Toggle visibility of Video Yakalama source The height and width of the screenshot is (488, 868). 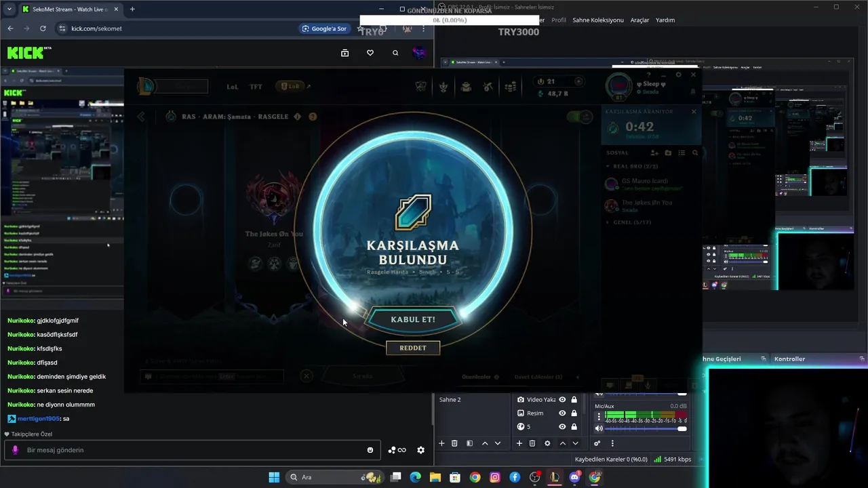pyautogui.click(x=562, y=400)
